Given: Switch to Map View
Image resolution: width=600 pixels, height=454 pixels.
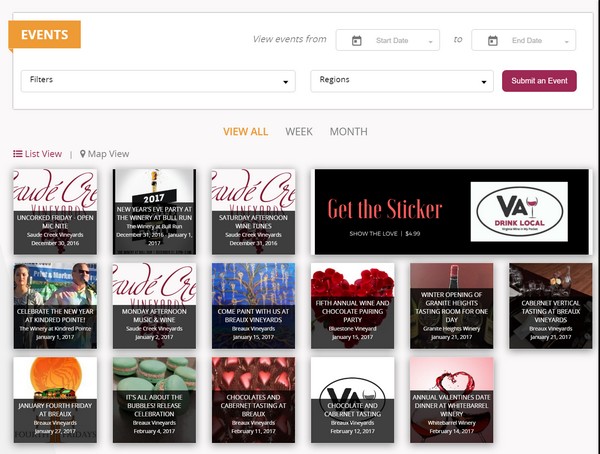Looking at the screenshot, I should pos(104,154).
